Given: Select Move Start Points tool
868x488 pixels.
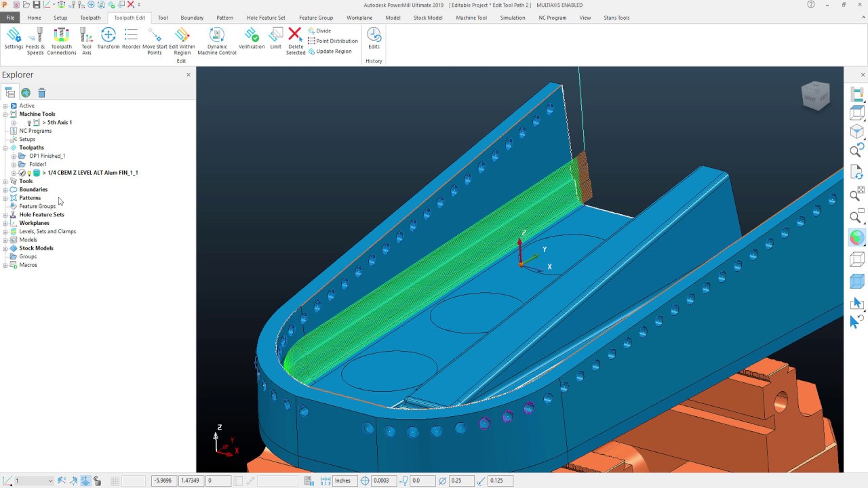Looking at the screenshot, I should 155,41.
